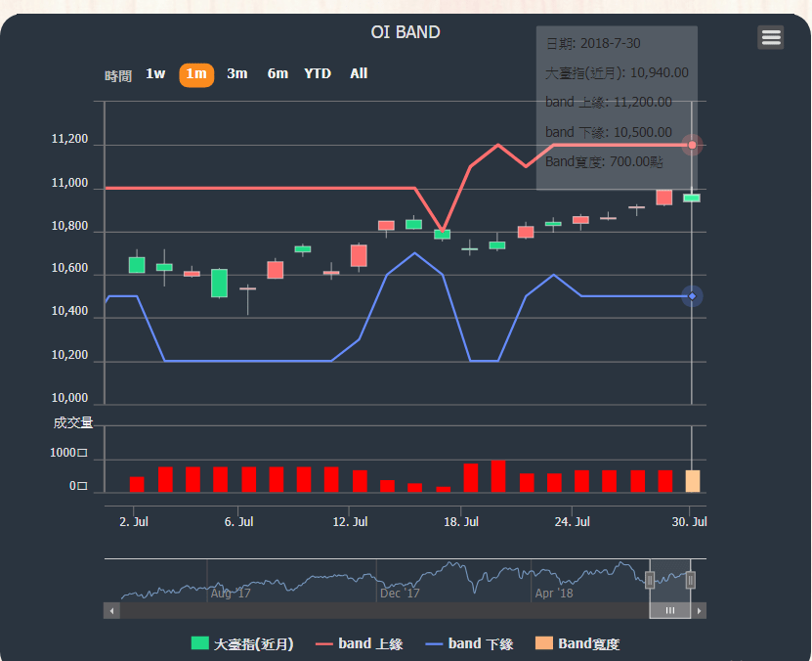Screen dimensions: 812x661
Task: Select the 1m time range button
Action: (x=196, y=74)
